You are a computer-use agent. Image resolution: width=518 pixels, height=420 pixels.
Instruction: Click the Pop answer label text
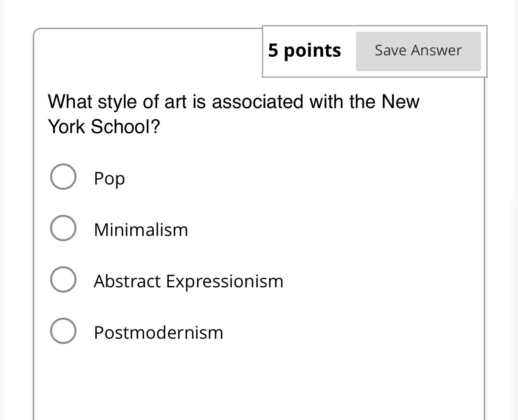pyautogui.click(x=109, y=178)
